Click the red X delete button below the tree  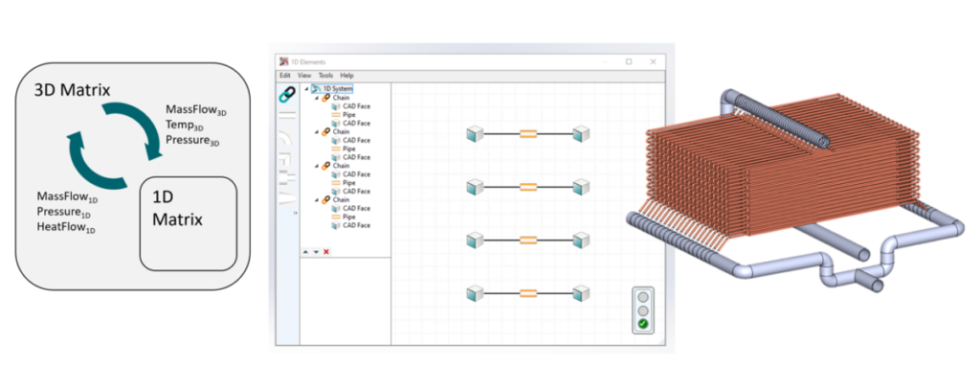326,251
